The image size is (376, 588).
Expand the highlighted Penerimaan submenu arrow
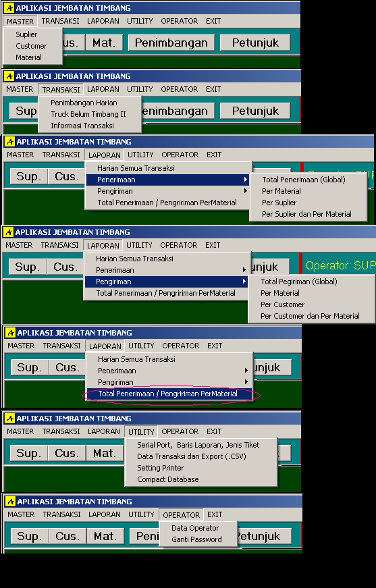(x=246, y=180)
